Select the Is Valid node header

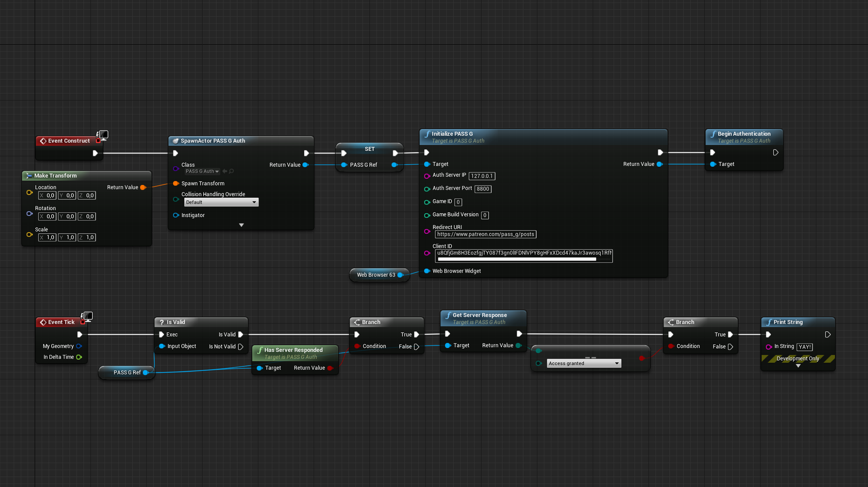coord(201,322)
